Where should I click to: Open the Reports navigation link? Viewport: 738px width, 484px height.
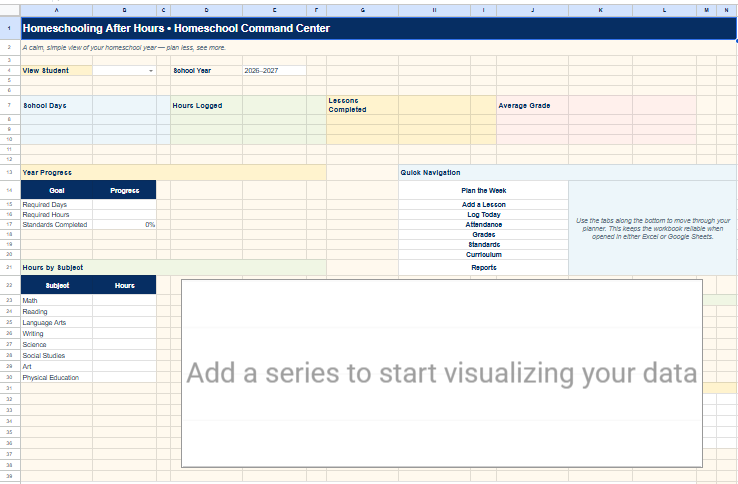click(483, 267)
